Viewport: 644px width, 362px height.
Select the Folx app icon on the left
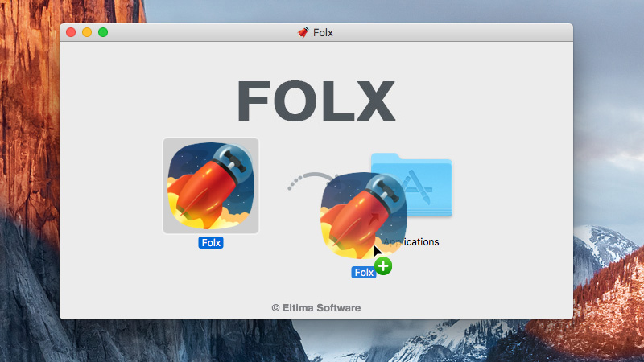tap(211, 186)
